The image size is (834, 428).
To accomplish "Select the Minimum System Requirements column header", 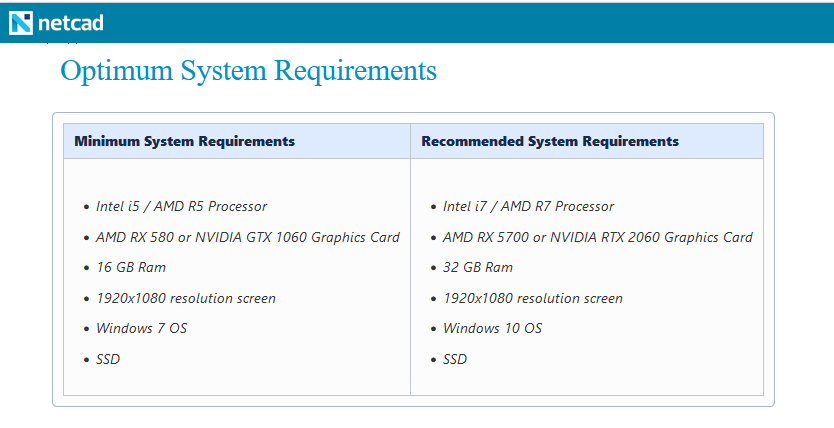I will click(x=237, y=141).
